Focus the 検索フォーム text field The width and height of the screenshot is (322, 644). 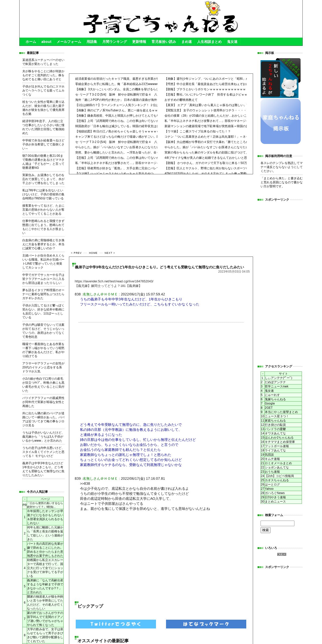(277, 523)
